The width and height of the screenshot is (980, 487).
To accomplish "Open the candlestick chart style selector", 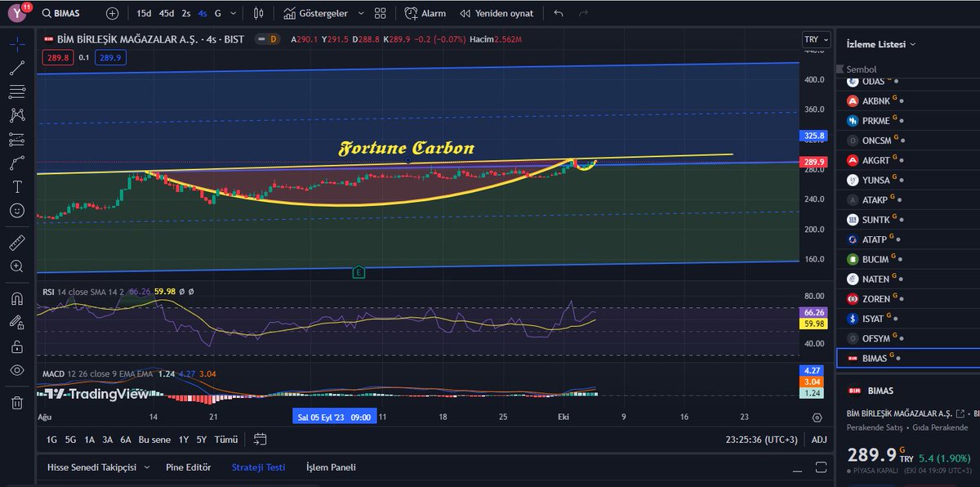I will click(259, 13).
